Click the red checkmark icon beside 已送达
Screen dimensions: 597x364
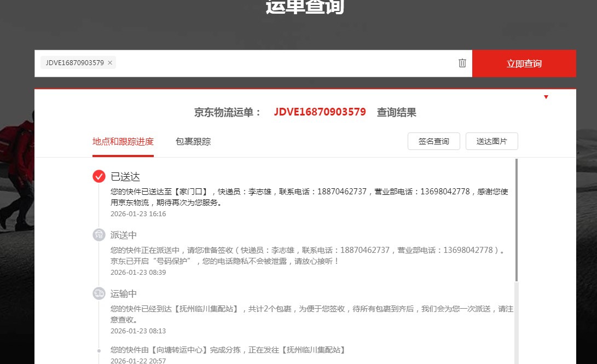point(99,176)
